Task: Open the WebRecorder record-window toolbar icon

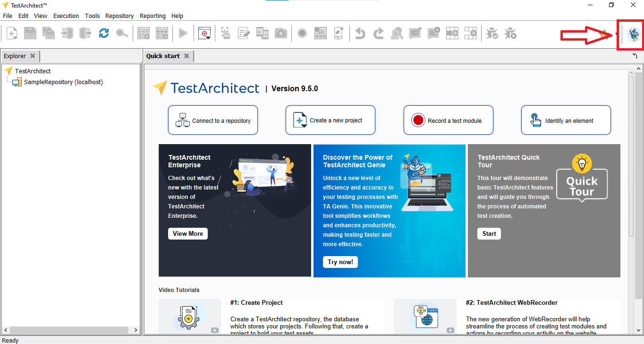Action: (204, 33)
